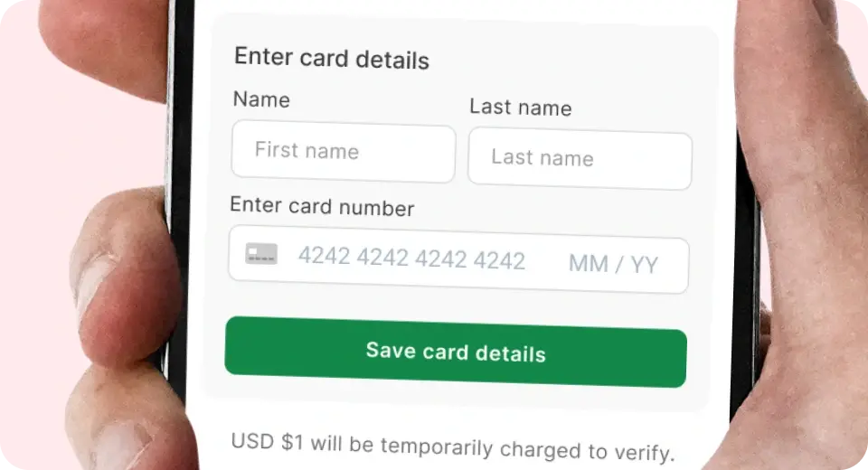Click the "Name" label above first field

point(261,99)
